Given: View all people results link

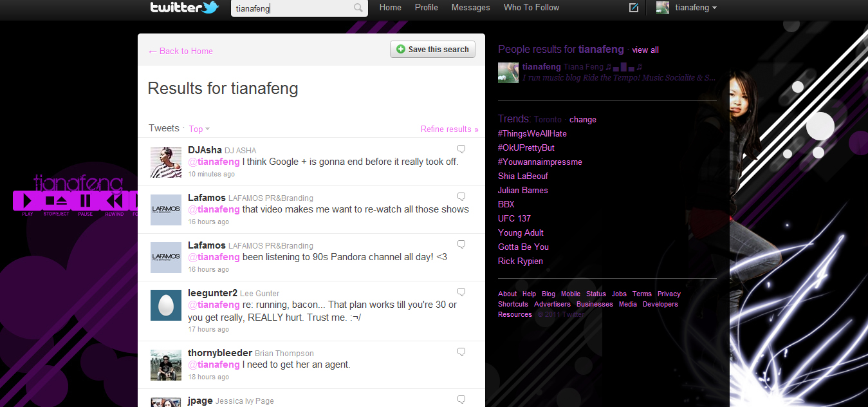Looking at the screenshot, I should pos(645,50).
